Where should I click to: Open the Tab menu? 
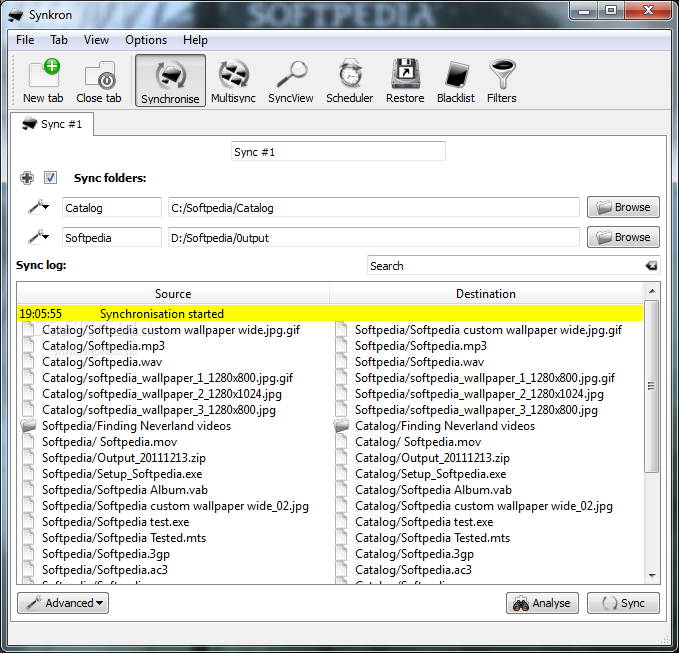coord(59,40)
